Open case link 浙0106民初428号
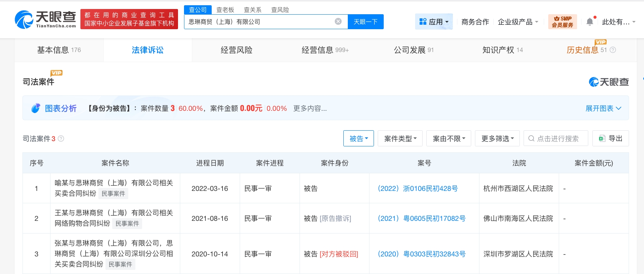 coord(418,188)
